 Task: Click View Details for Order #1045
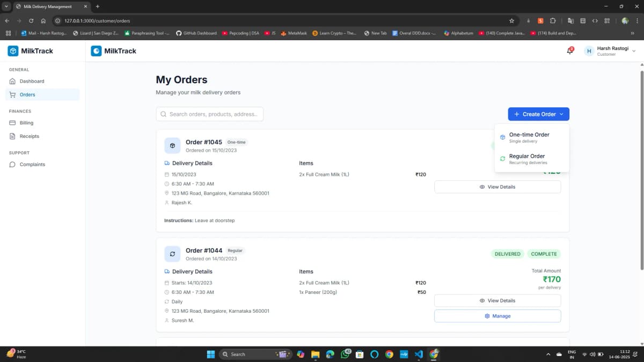coord(497,187)
